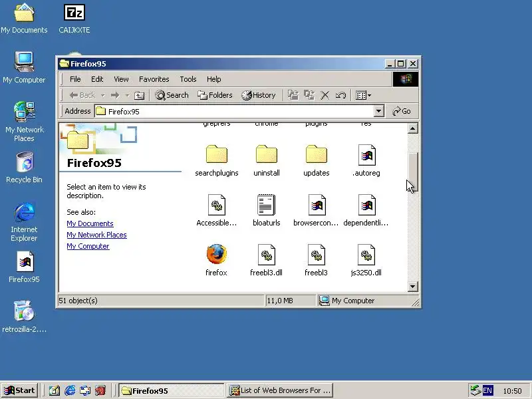The width and height of the screenshot is (532, 399).
Task: Open the Favorites menu
Action: (154, 79)
